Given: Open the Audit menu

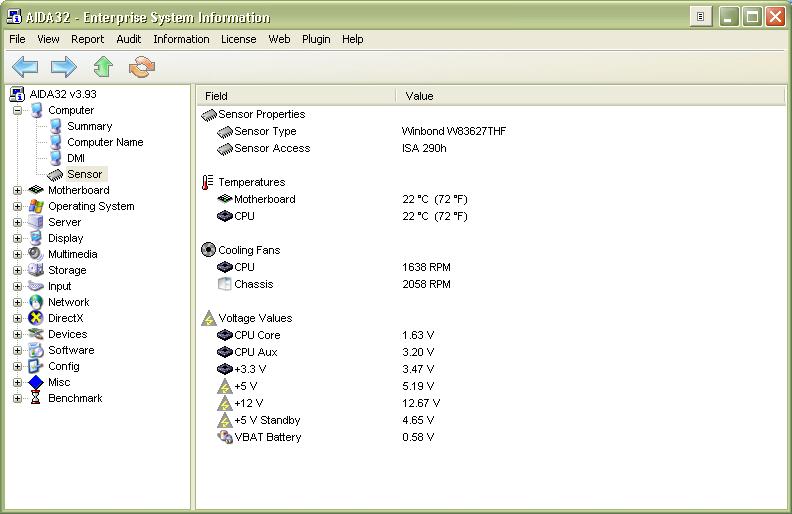Looking at the screenshot, I should pos(128,39).
